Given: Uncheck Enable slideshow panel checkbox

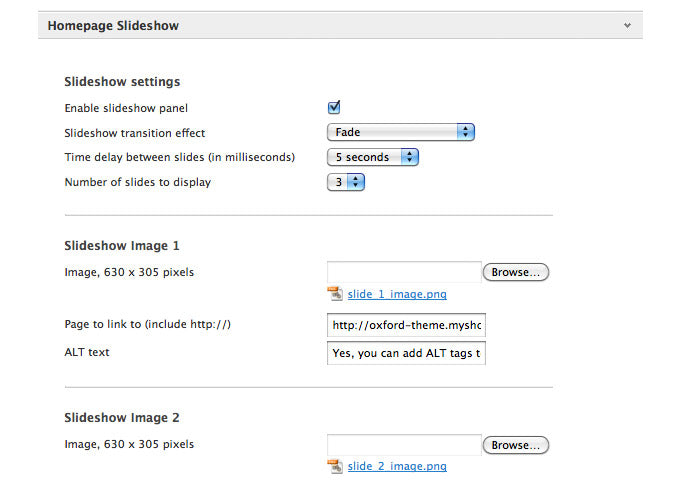Looking at the screenshot, I should point(334,107).
